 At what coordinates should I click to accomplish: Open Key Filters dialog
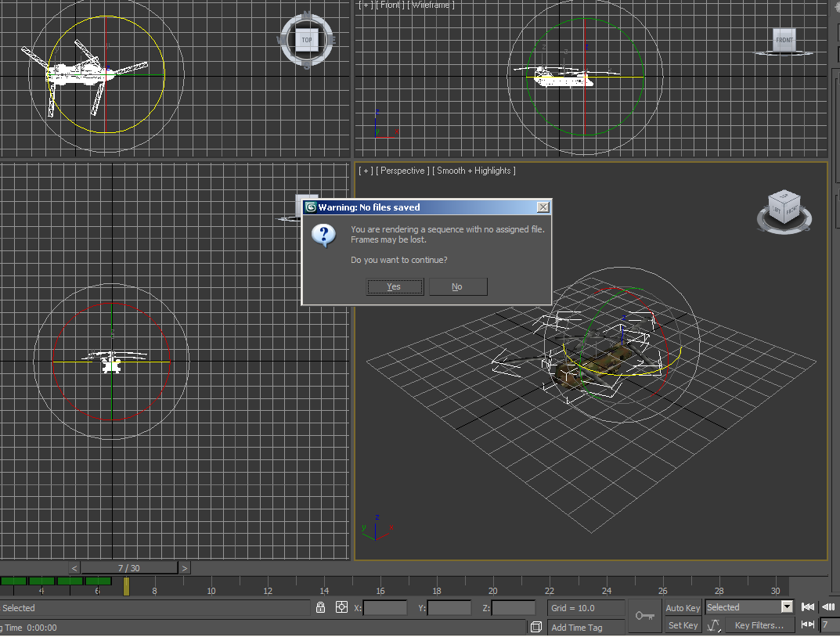tap(759, 625)
